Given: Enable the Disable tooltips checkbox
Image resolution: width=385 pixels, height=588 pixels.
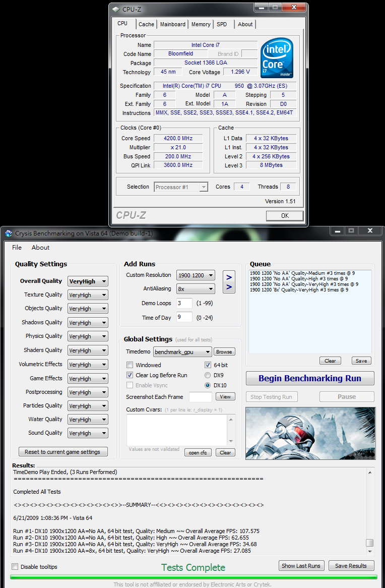Looking at the screenshot, I should 15,567.
